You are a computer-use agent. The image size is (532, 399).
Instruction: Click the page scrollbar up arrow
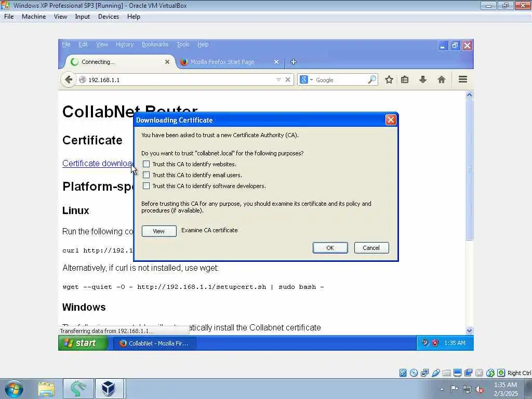click(x=469, y=95)
